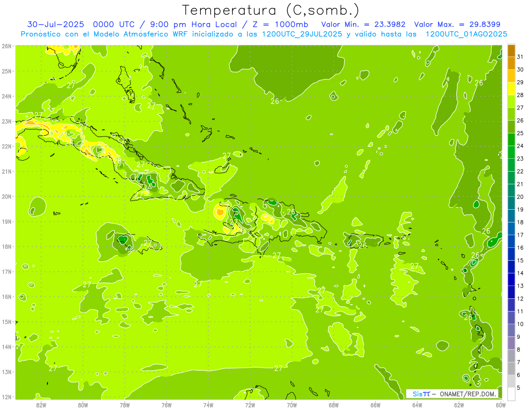
Task: Pick the white colorbar swatch below 5
Action: (x=511, y=394)
